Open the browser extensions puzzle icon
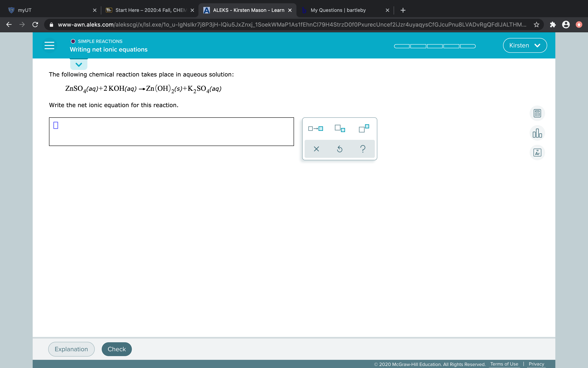 [553, 25]
